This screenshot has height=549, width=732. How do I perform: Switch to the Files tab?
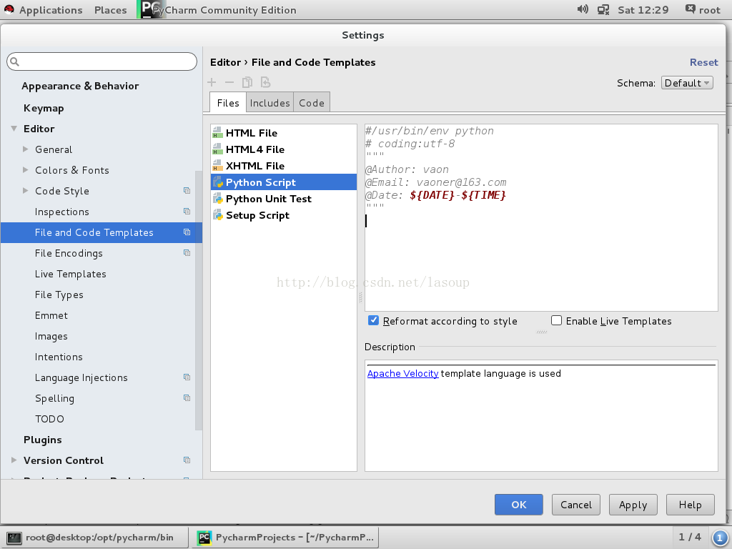(228, 103)
